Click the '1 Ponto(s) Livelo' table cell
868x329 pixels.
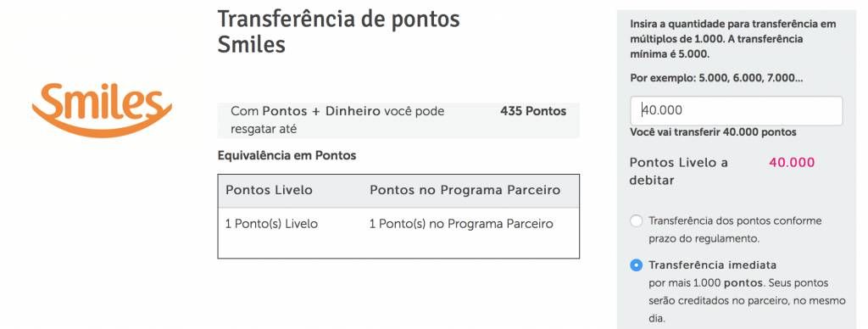(x=271, y=225)
